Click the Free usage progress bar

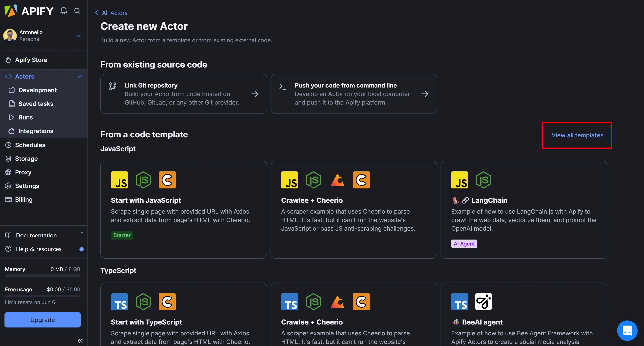click(x=42, y=296)
